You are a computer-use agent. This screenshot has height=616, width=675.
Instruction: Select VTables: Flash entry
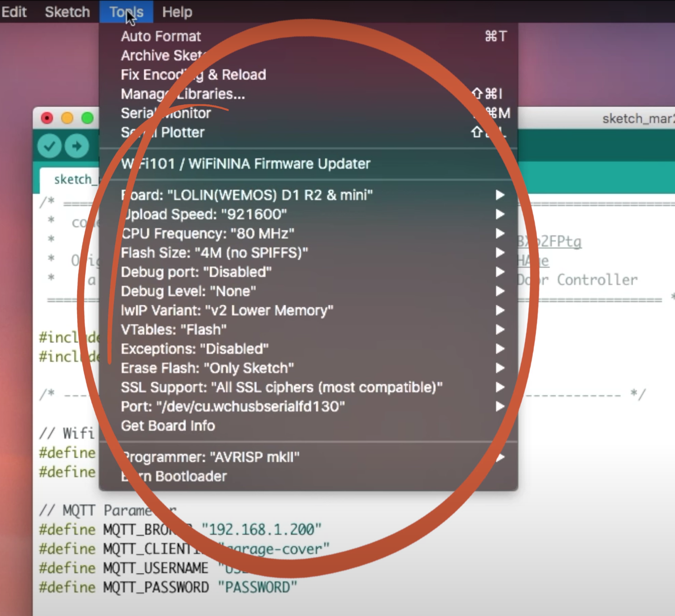coord(308,330)
